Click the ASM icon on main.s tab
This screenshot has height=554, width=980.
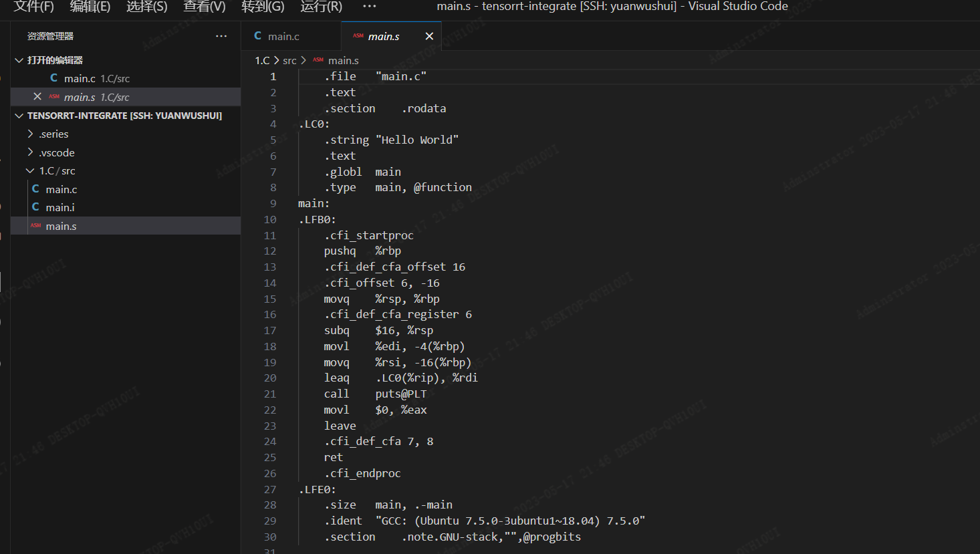(358, 36)
